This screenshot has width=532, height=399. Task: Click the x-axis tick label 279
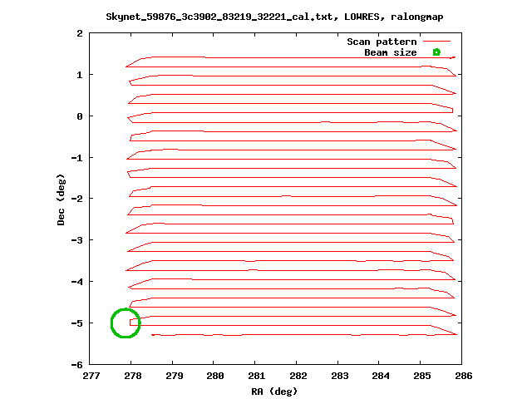click(x=174, y=376)
